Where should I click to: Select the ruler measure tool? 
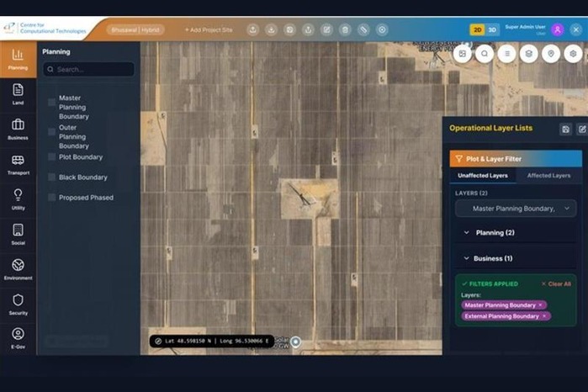363,29
